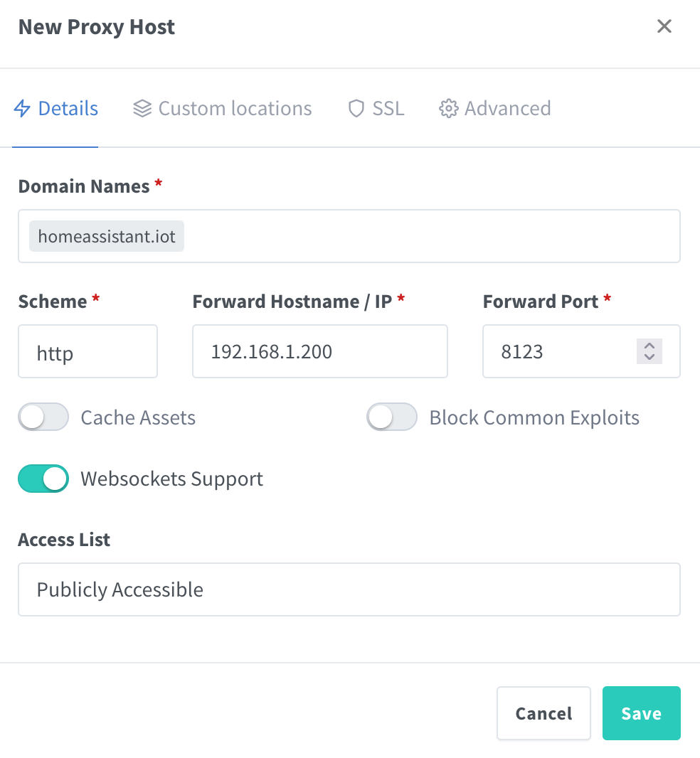Open the Scheme selector
This screenshot has width=700, height=758.
[87, 351]
